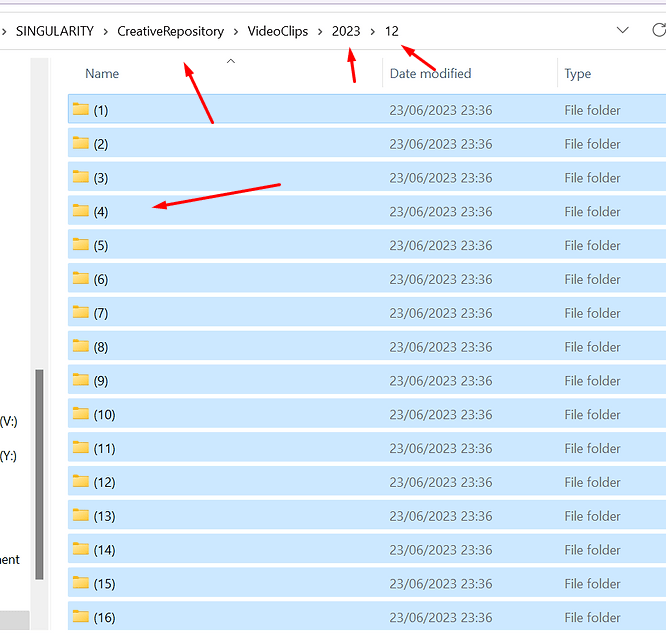Screen dimensions: 666x642
Task: Click the navigation pane scrollbar thumb
Action: point(40,474)
